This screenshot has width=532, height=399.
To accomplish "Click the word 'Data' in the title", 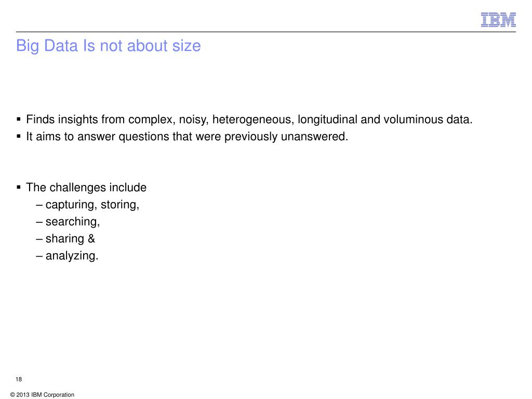I will pos(61,46).
